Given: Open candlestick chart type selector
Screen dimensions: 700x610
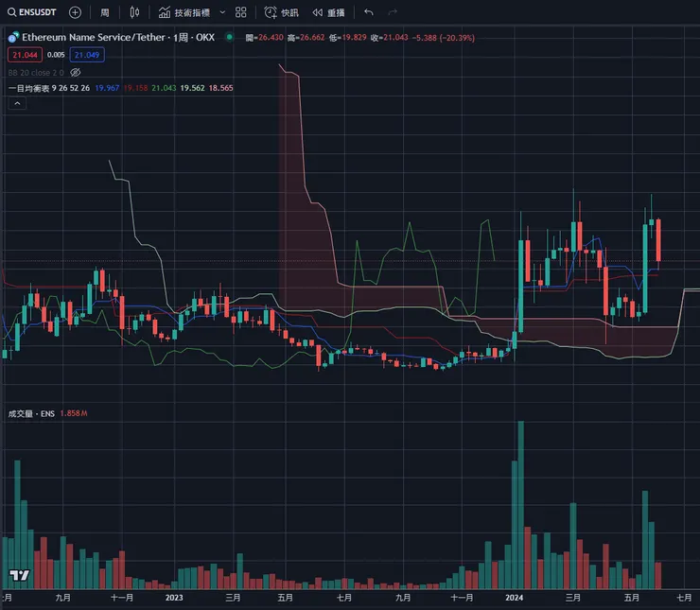Looking at the screenshot, I should point(134,12).
